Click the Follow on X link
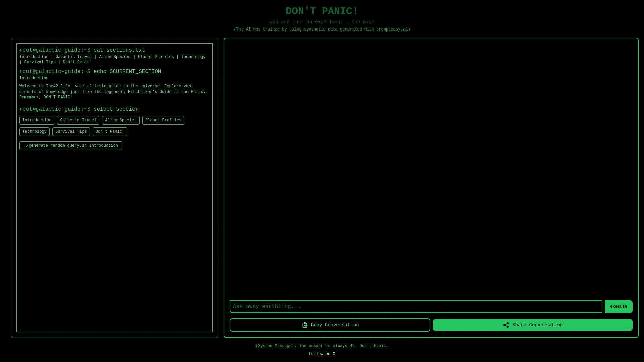The image size is (644, 362). coord(322,354)
